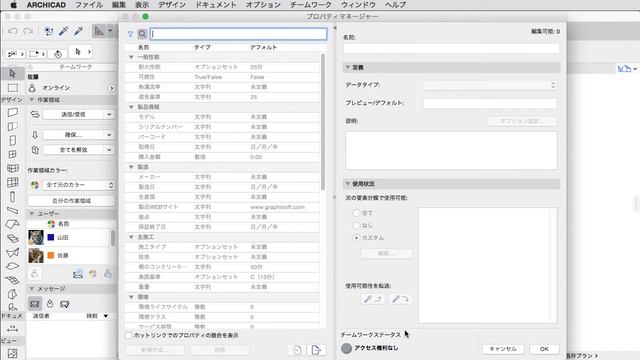
Task: Open the 編集 menu
Action: (x=119, y=5)
